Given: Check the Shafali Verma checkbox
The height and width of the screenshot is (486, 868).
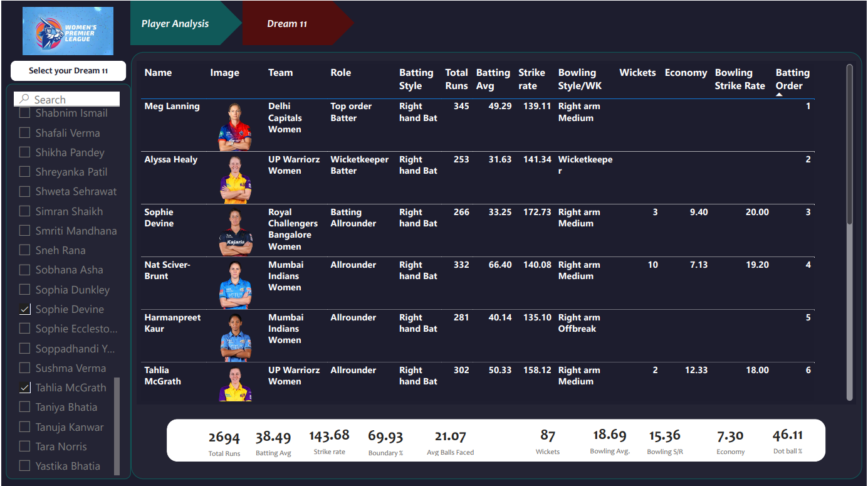Looking at the screenshot, I should (x=24, y=133).
